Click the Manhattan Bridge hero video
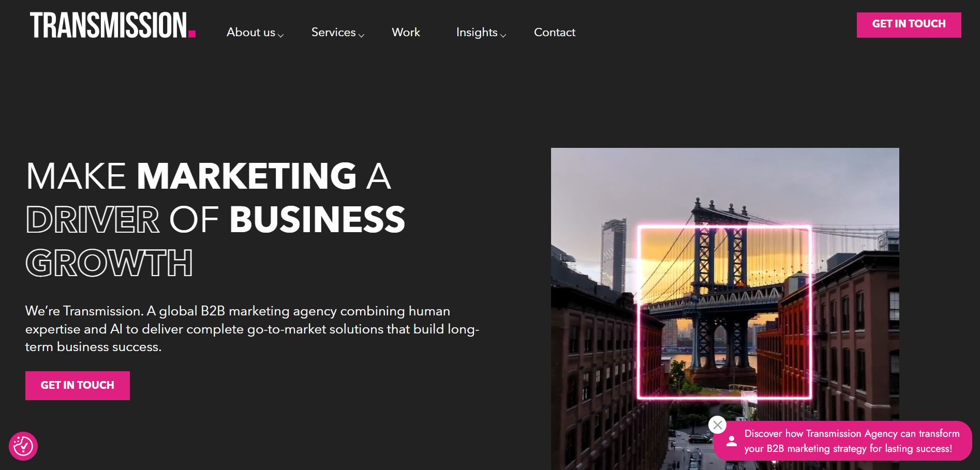 tap(725, 309)
